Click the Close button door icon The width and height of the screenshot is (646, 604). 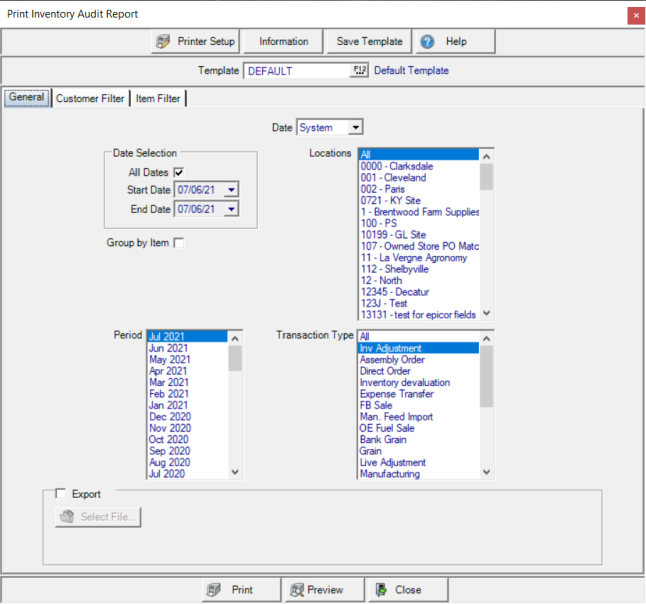[x=381, y=590]
